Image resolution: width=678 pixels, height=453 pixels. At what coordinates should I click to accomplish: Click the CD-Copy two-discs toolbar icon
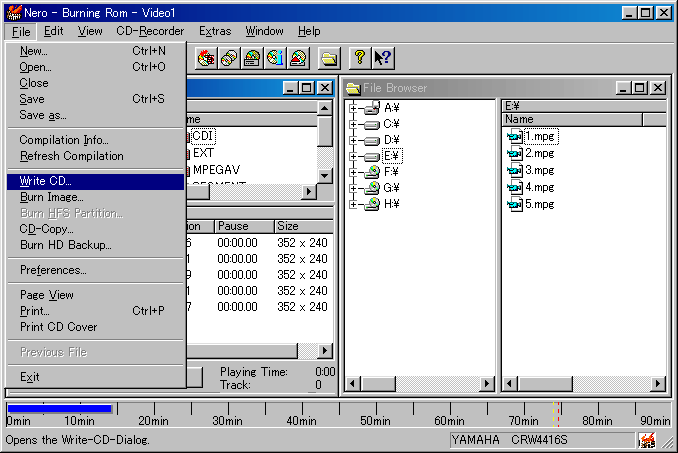229,58
